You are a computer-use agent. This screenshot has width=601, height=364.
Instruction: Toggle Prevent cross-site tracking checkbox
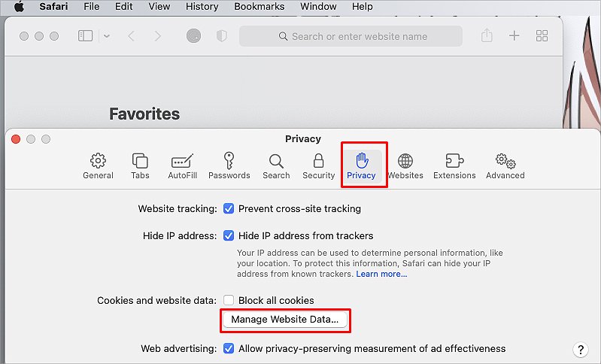229,208
